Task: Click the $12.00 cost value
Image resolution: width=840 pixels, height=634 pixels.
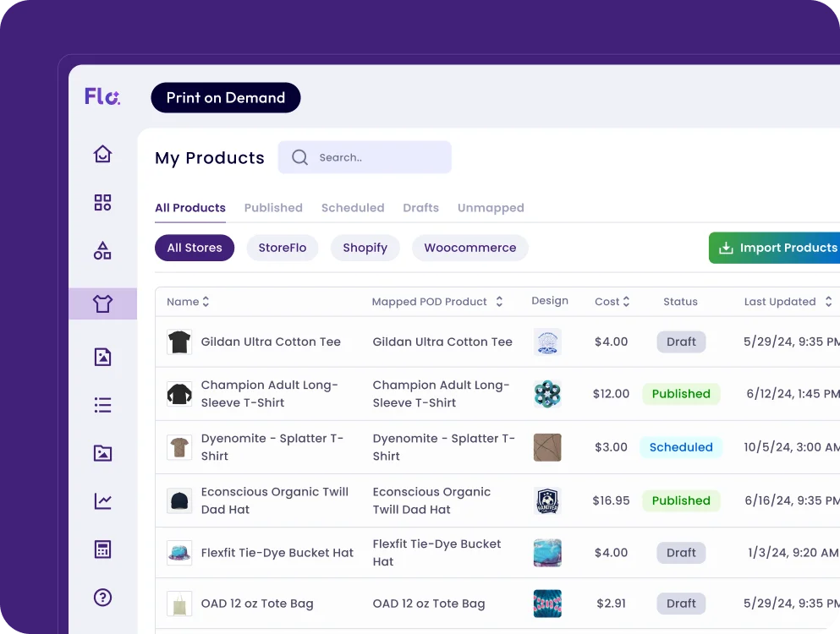Action: coord(611,394)
